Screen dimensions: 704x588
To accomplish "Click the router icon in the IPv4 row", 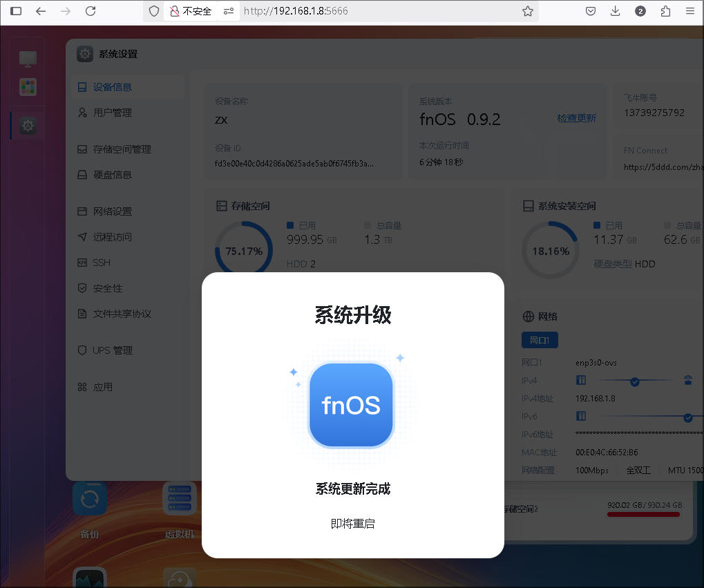I will click(688, 381).
